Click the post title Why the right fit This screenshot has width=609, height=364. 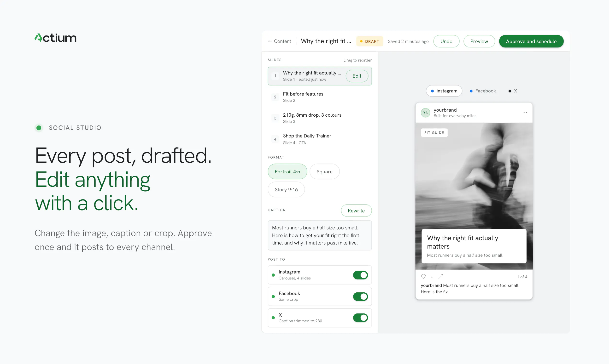click(326, 41)
